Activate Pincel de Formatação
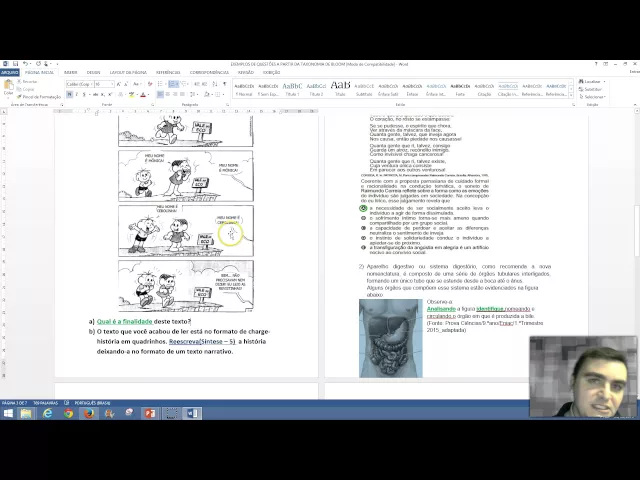 pos(39,97)
